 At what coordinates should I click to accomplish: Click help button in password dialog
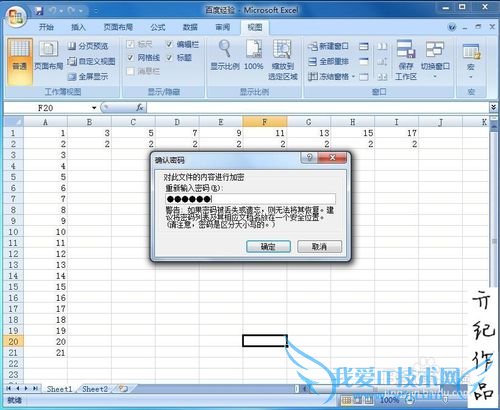click(309, 157)
